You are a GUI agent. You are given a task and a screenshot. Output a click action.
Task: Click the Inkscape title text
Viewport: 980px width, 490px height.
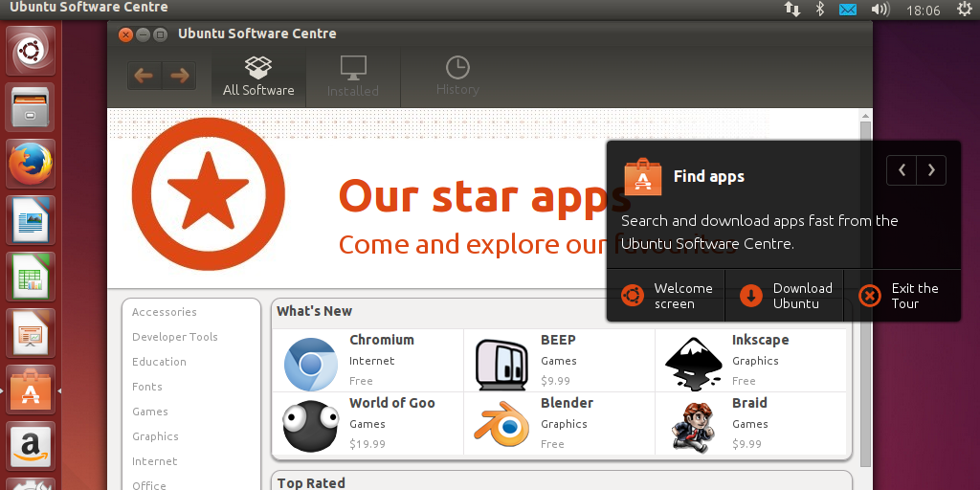761,341
